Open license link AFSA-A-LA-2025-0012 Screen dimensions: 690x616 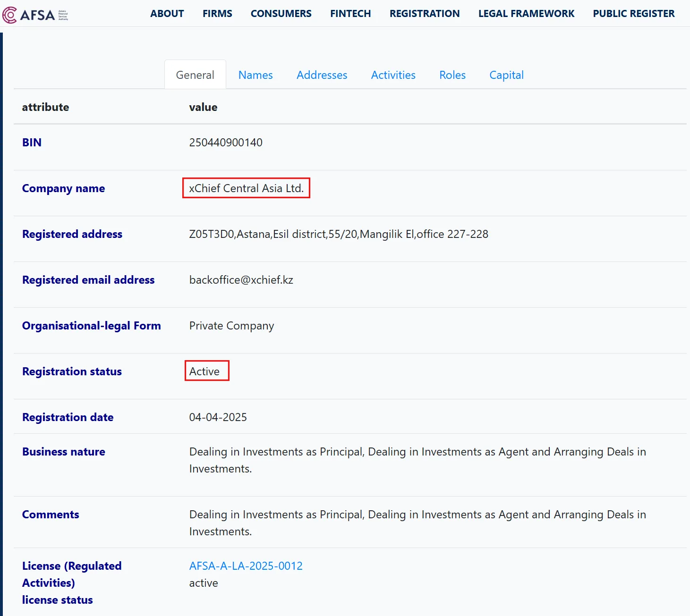click(x=246, y=566)
